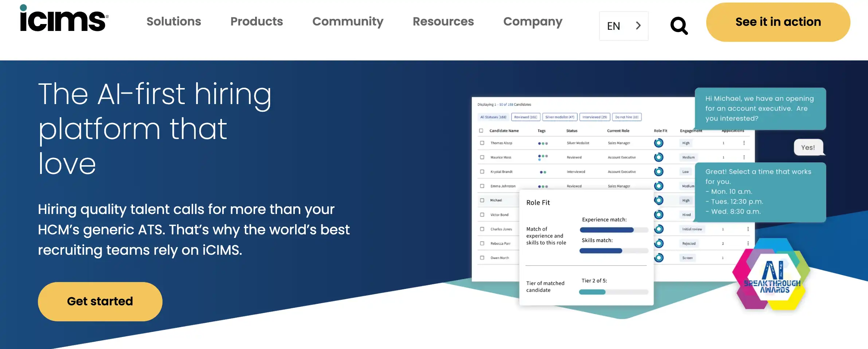Open the Resources menu

(x=443, y=21)
